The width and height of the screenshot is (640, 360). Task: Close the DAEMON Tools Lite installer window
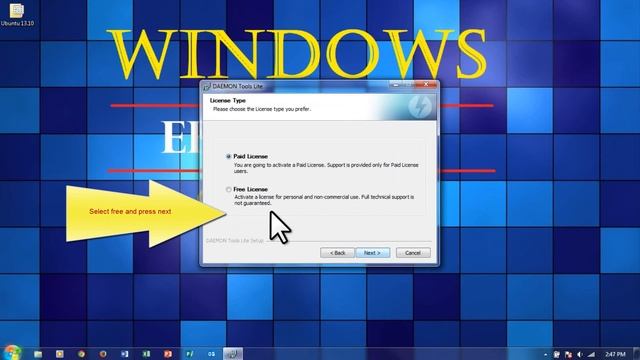[426, 84]
